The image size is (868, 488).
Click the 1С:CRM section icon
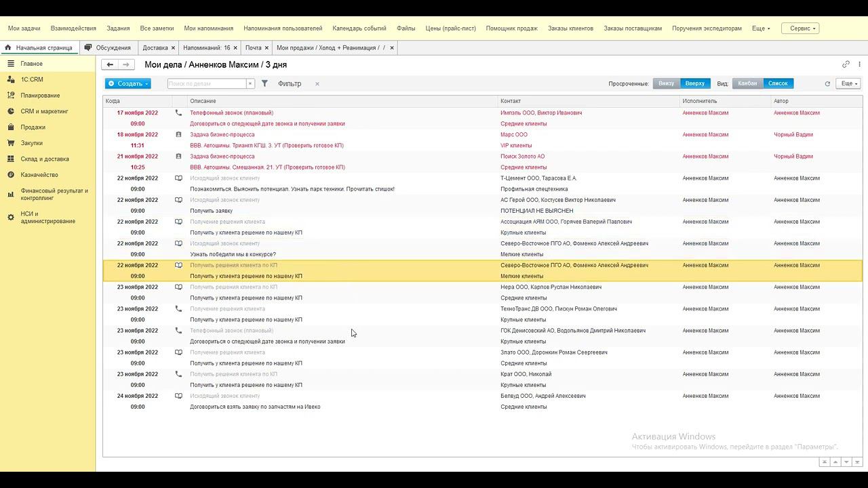[11, 79]
